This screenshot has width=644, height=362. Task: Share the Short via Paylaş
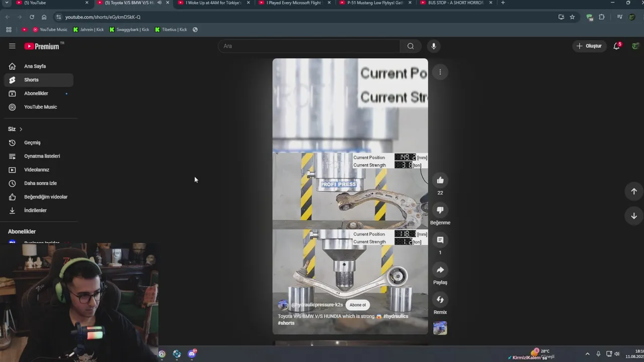[440, 269]
